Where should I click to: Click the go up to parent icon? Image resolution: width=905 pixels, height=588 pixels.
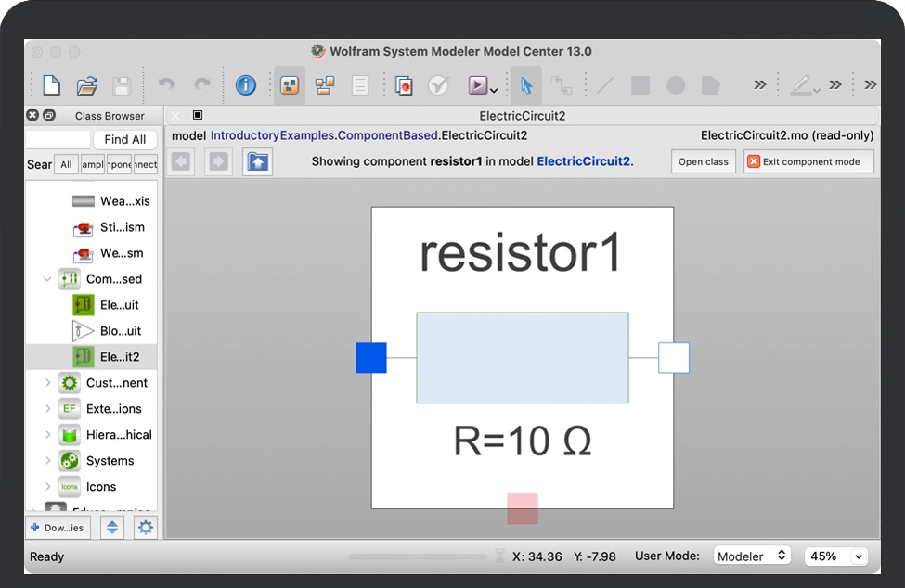pos(257,161)
